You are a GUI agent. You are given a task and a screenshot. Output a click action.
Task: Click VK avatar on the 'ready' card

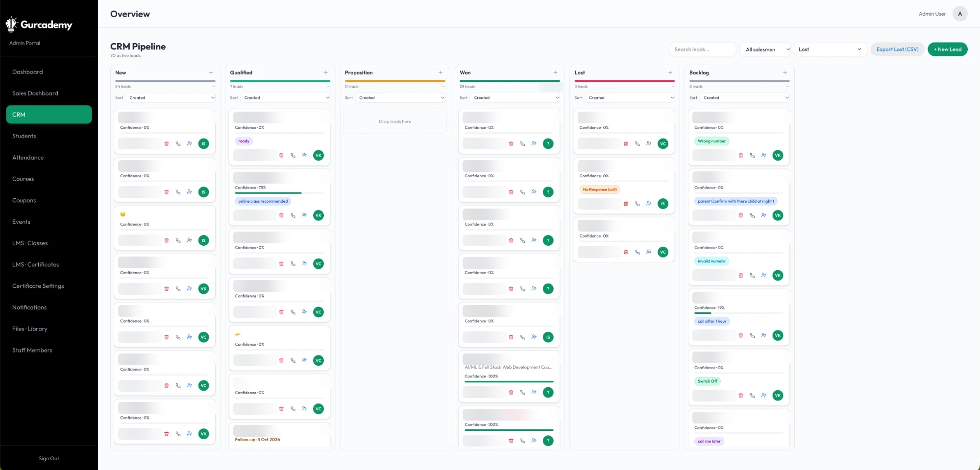pyautogui.click(x=318, y=155)
